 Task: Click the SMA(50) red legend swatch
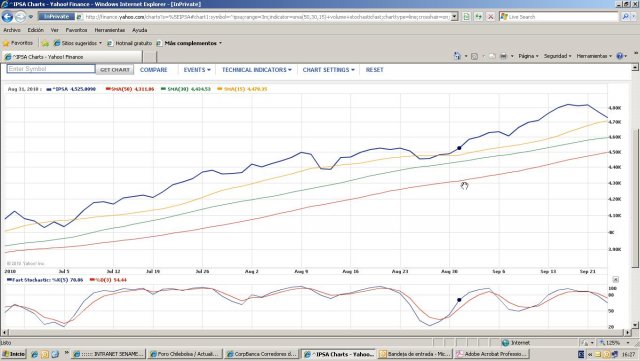coord(108,89)
